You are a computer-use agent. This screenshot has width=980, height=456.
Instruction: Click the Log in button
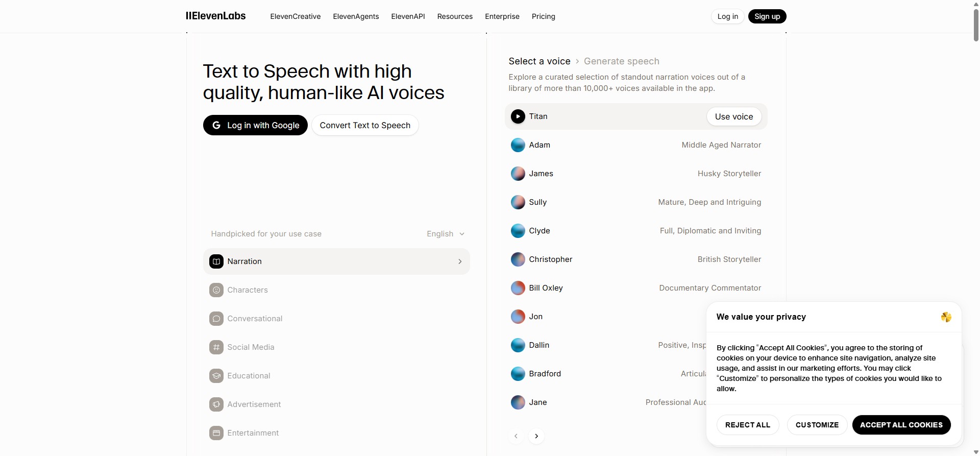pyautogui.click(x=728, y=16)
